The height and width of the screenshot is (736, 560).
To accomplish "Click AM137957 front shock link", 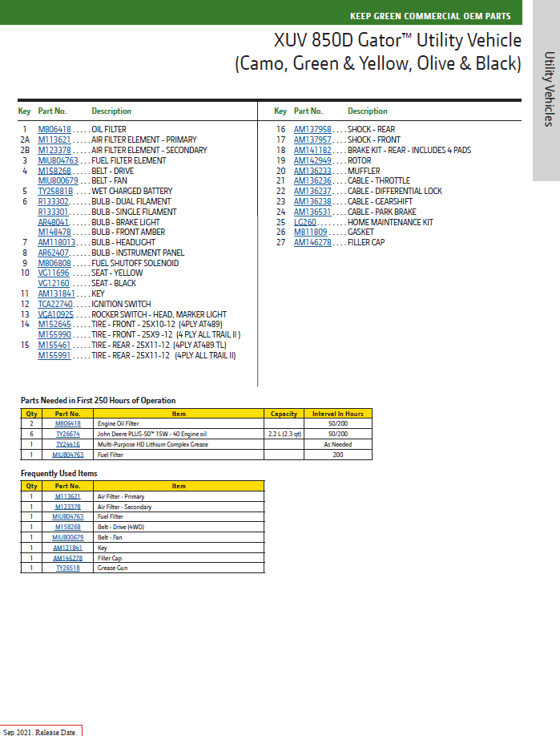I will pos(312,140).
